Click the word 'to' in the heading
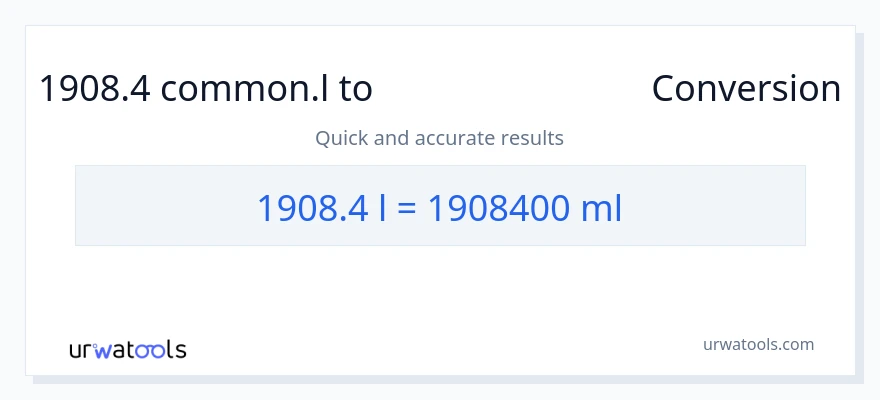The height and width of the screenshot is (400, 880). point(356,89)
